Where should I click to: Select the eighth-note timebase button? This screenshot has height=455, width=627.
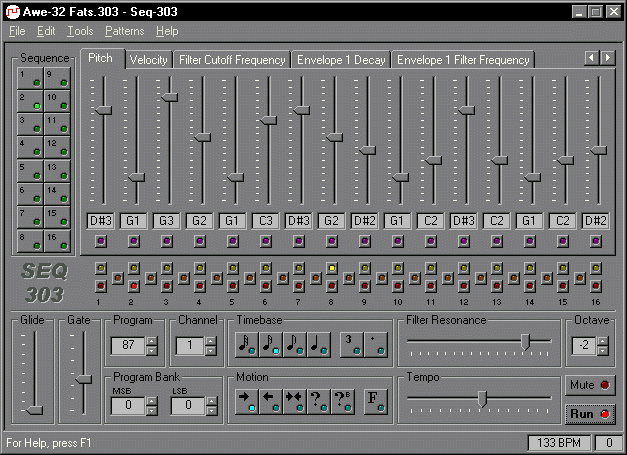click(295, 345)
